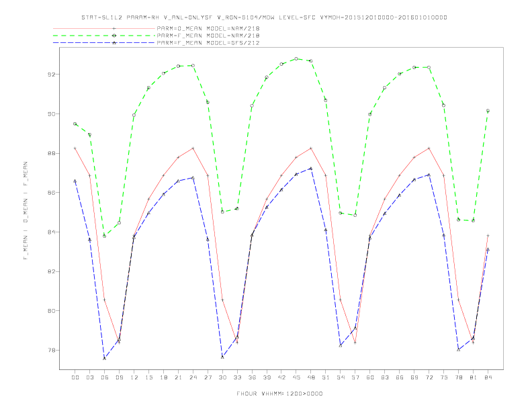Click green line's highest circle marker at hour 45
This screenshot has height=411, width=532.
pos(296,58)
